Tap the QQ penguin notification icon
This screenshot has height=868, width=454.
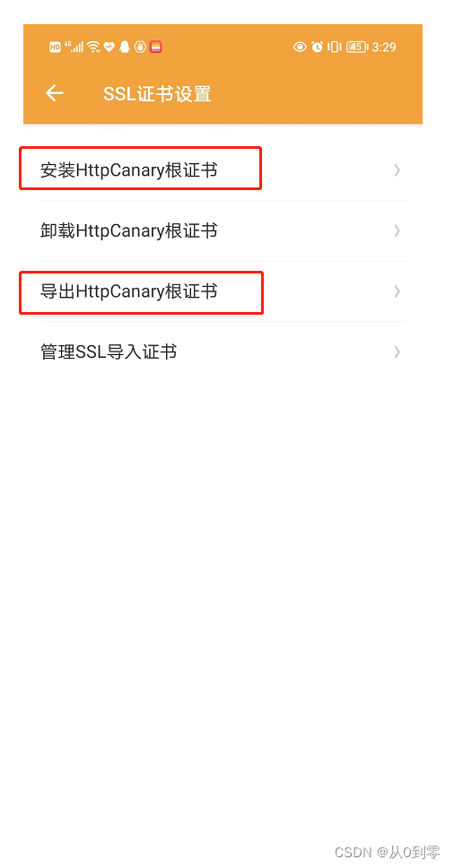tap(125, 47)
